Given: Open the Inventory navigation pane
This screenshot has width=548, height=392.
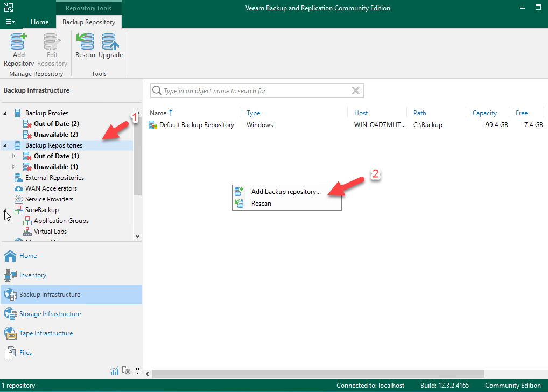Looking at the screenshot, I should point(33,275).
